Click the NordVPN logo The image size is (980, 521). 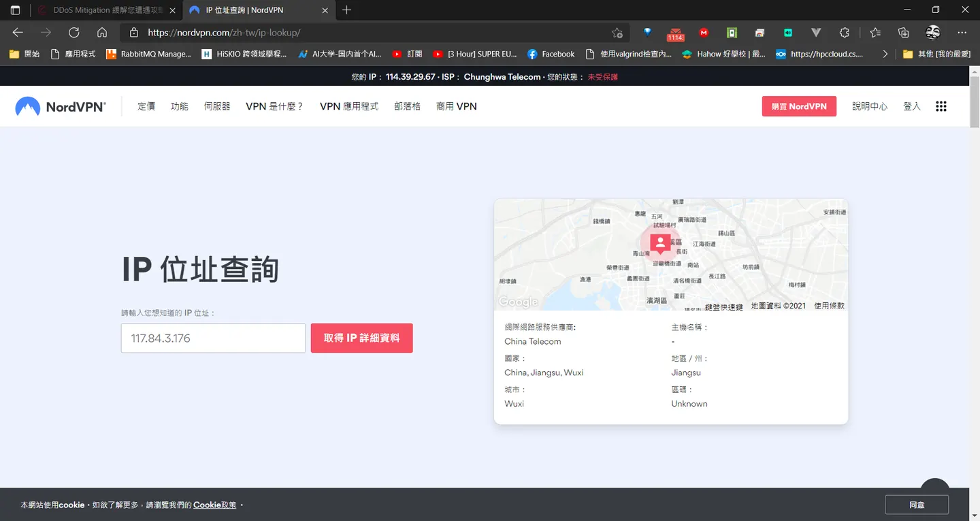coord(61,106)
